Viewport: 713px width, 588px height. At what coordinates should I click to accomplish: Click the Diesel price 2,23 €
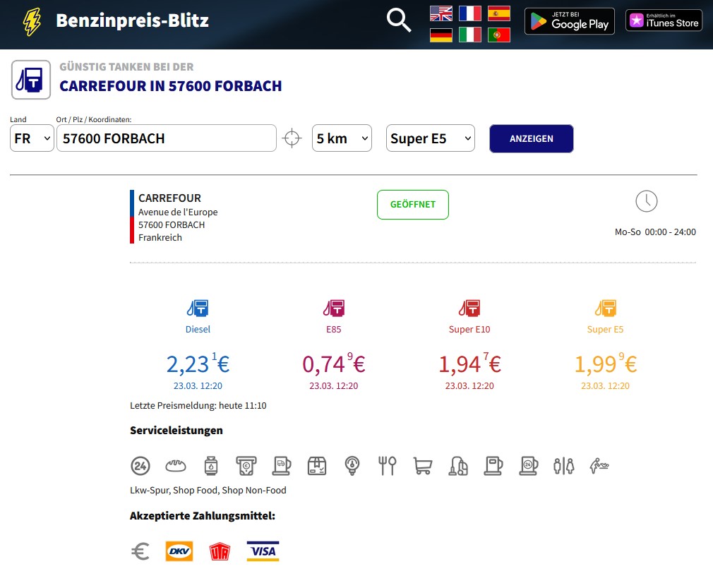point(198,364)
